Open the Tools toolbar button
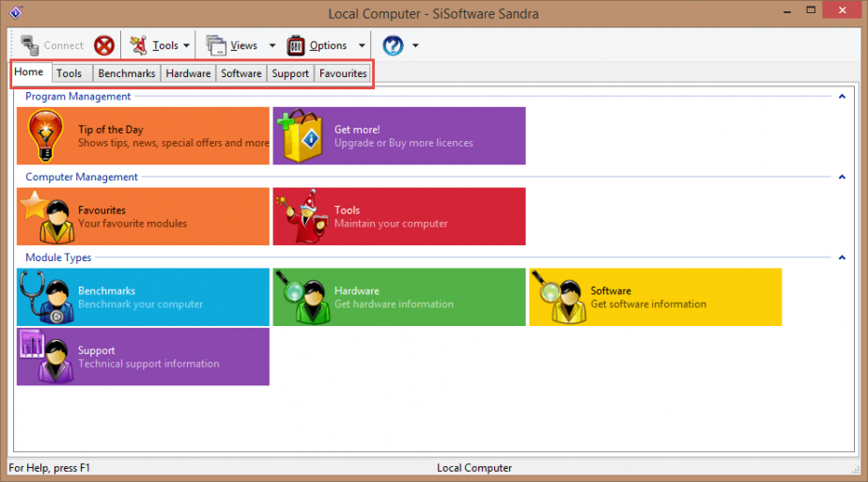Screen dimensions: 868x482 154,45
